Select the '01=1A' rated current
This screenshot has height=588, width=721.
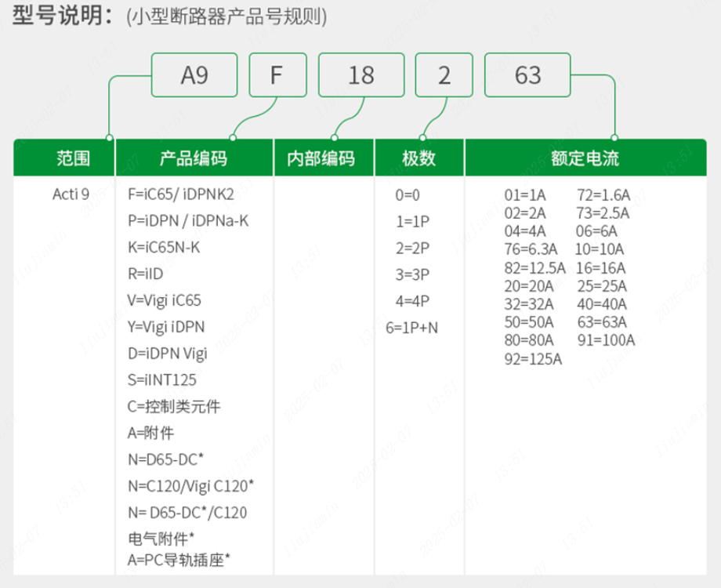[x=525, y=195]
